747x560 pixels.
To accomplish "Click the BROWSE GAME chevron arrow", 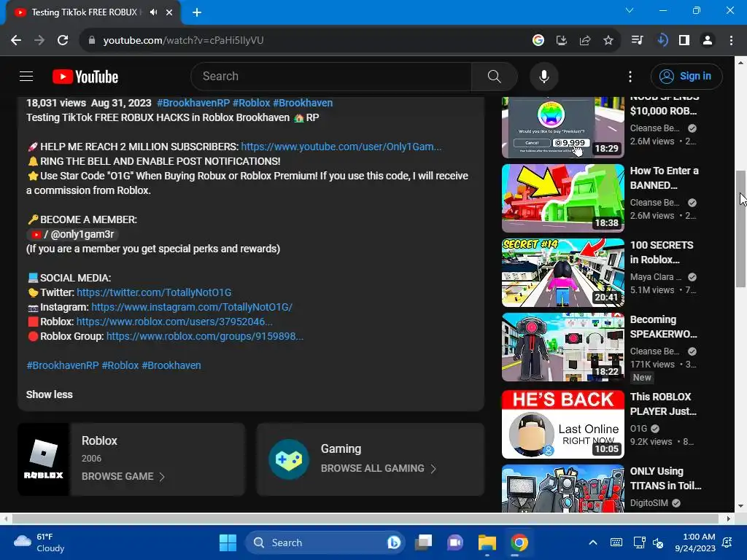I will [x=162, y=477].
